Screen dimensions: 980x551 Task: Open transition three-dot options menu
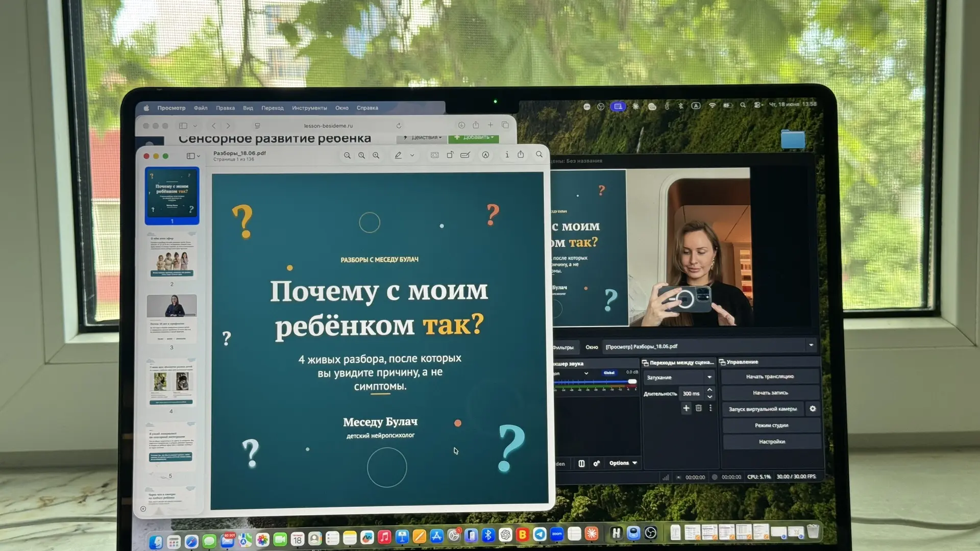[710, 408]
